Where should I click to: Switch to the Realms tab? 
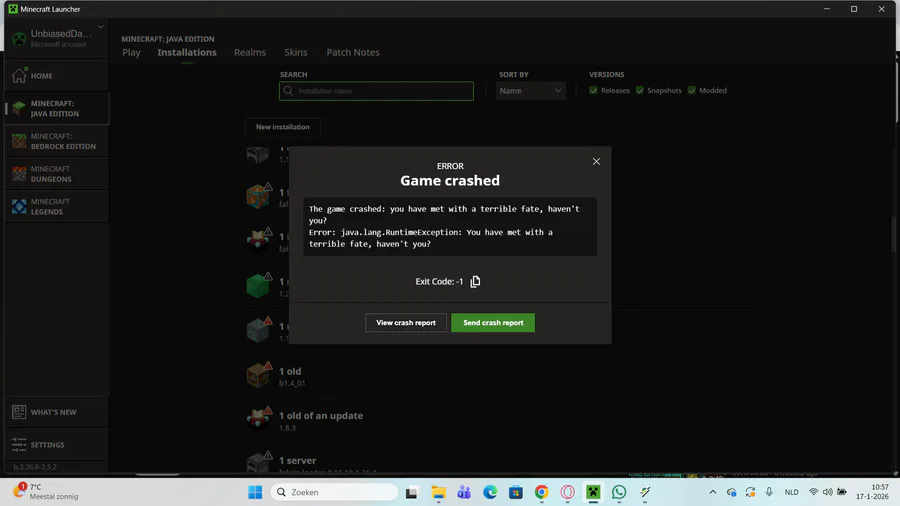(x=250, y=52)
